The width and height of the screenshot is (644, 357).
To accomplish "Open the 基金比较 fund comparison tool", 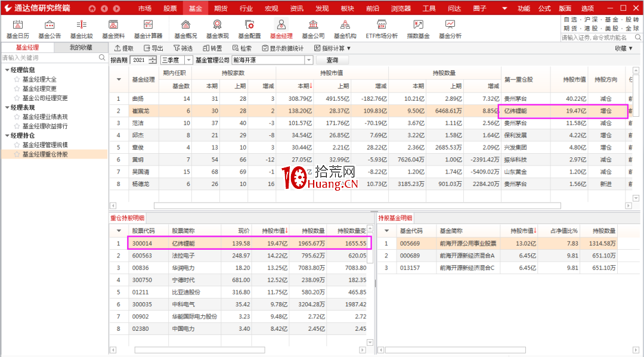I will (x=81, y=30).
